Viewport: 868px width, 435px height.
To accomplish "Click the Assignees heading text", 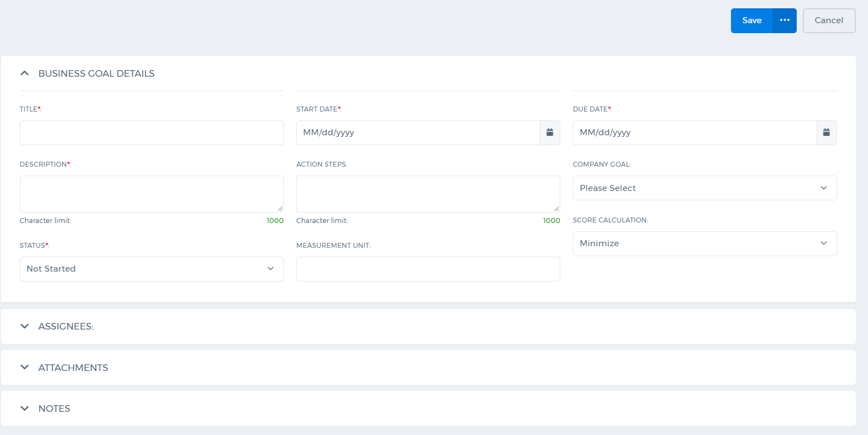I will pyautogui.click(x=66, y=326).
